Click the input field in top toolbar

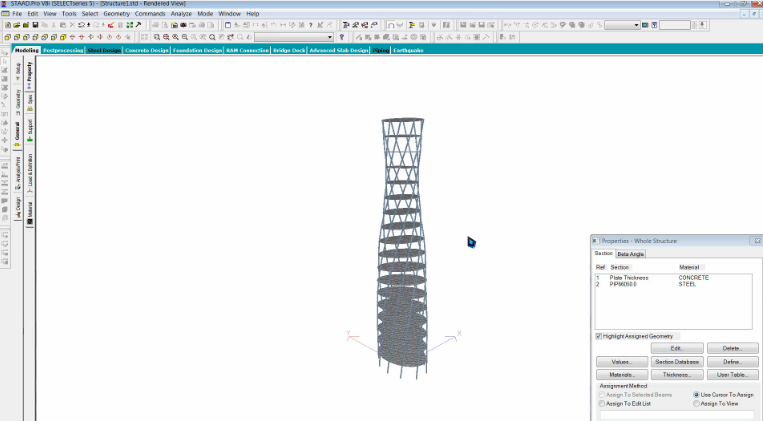pyautogui.click(x=674, y=25)
